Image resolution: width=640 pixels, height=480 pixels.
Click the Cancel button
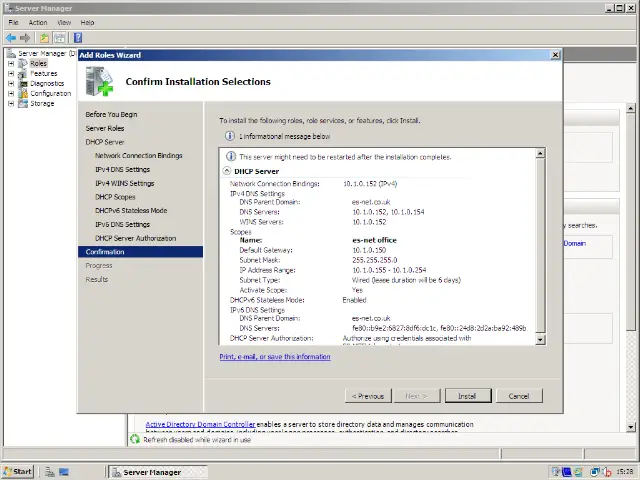tap(519, 396)
